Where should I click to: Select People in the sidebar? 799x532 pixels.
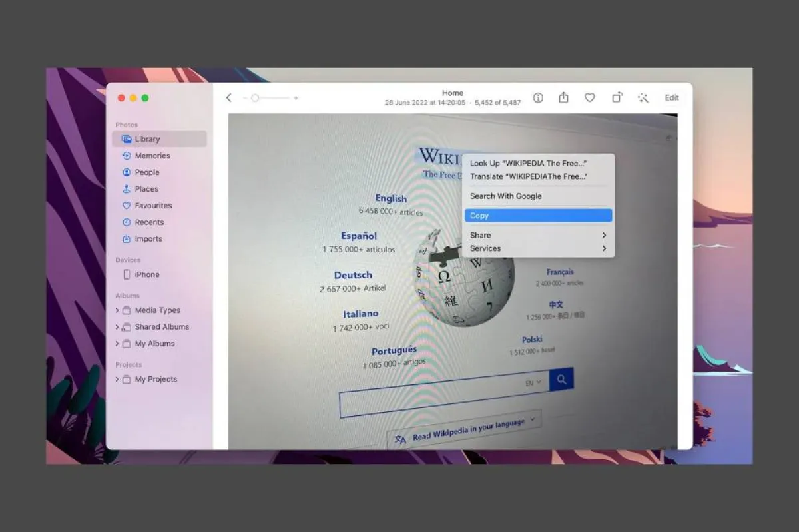click(146, 172)
